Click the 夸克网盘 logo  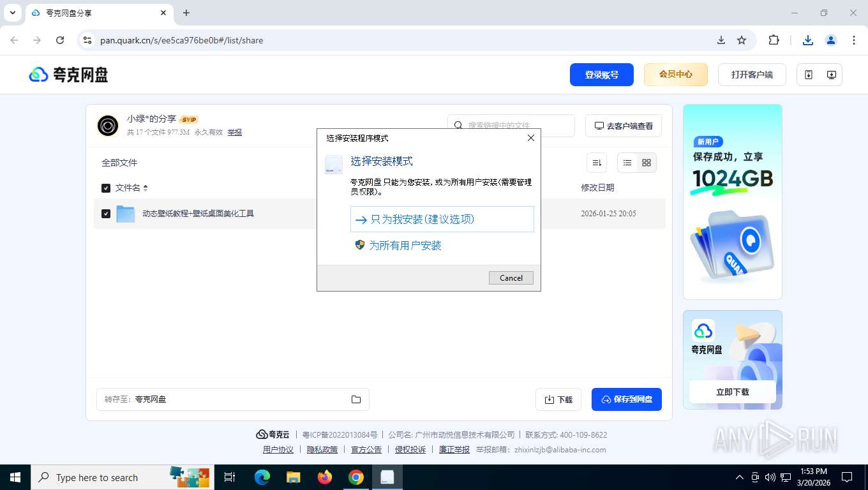pyautogui.click(x=68, y=75)
